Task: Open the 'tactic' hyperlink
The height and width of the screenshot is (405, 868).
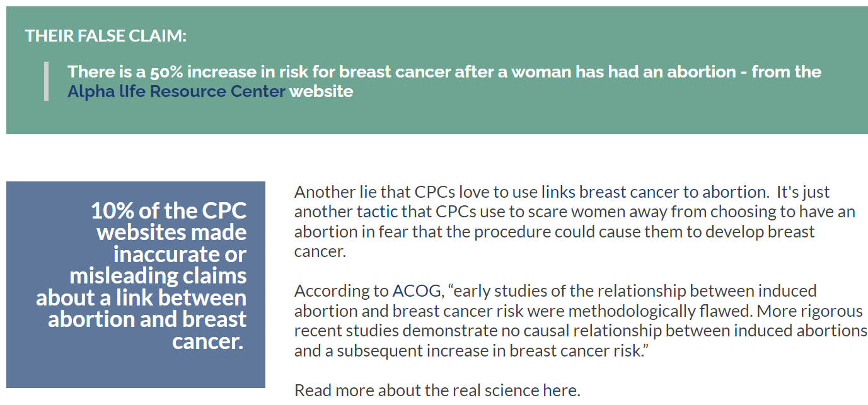Action: tap(377, 212)
